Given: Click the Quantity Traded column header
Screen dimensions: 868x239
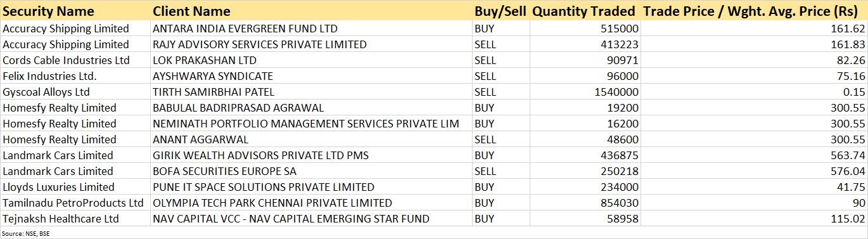Looking at the screenshot, I should pyautogui.click(x=584, y=11).
